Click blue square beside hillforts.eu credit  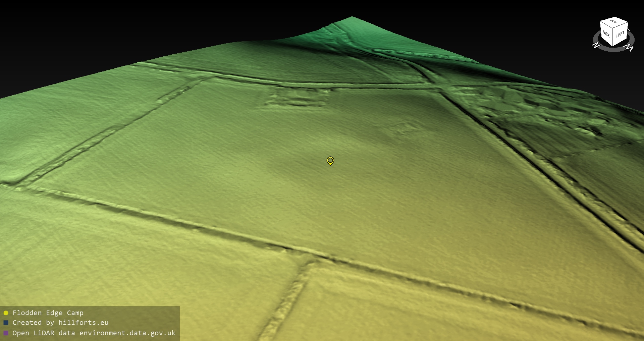click(x=6, y=323)
